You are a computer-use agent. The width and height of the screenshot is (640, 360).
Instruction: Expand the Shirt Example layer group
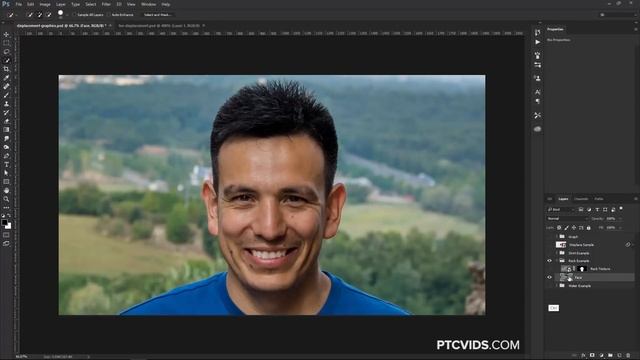556,253
